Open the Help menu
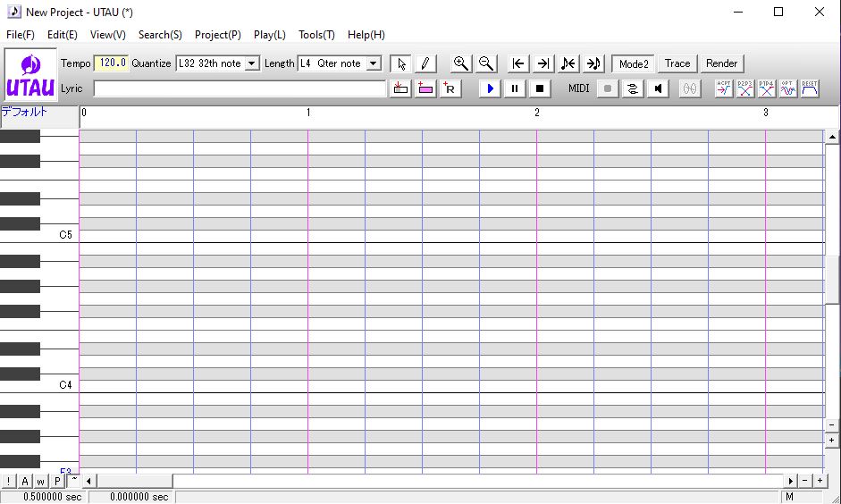This screenshot has width=841, height=504. (366, 35)
